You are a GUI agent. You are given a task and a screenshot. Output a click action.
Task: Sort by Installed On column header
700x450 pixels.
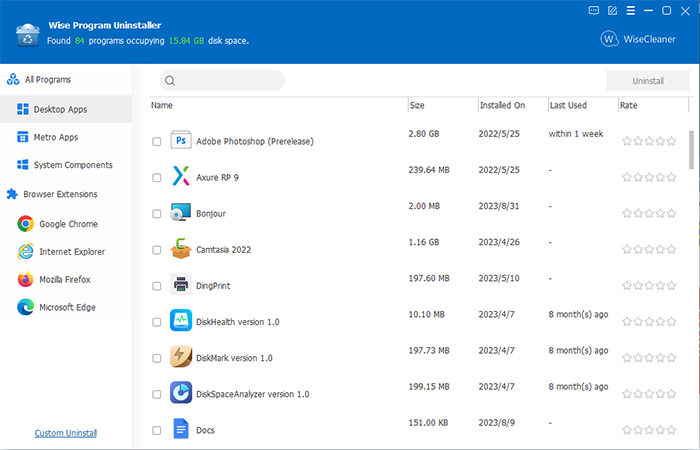click(502, 105)
